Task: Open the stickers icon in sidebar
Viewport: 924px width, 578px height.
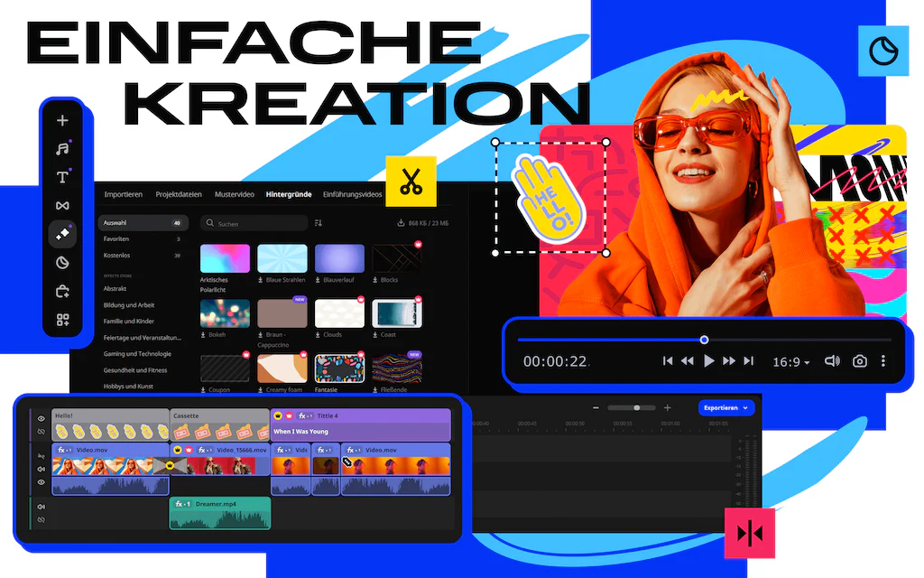Action: click(x=62, y=263)
